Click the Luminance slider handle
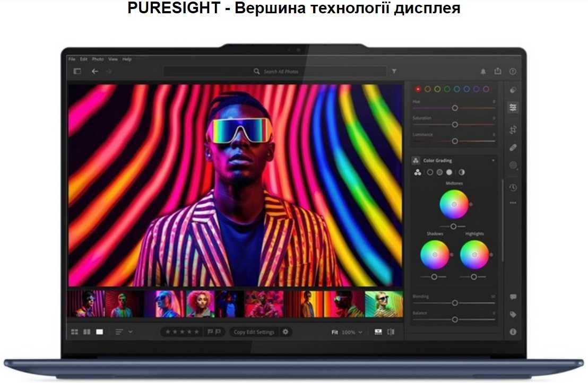The width and height of the screenshot is (588, 383). point(454,141)
